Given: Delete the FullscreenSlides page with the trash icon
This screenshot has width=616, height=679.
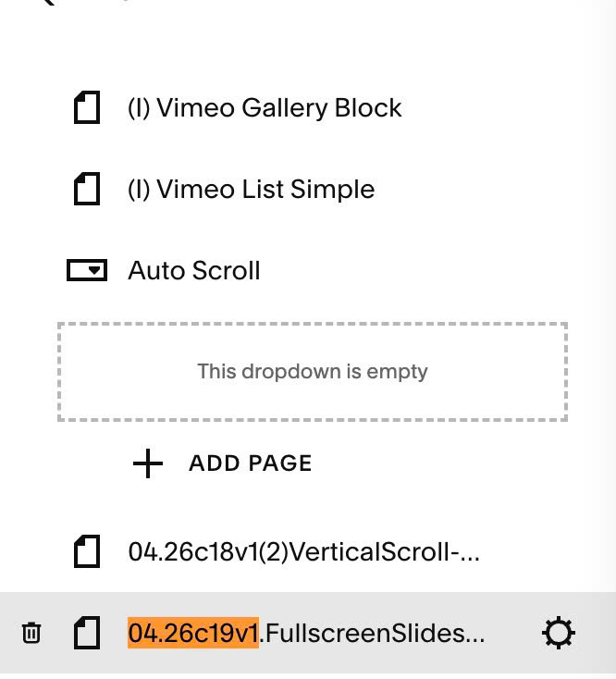Looking at the screenshot, I should click(31, 634).
